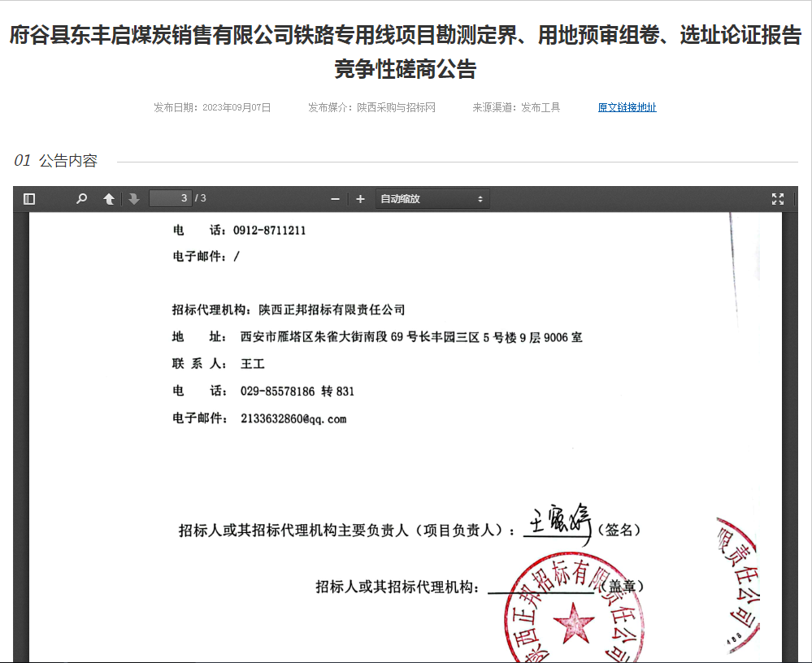Zoom out of the PDF document
812x663 pixels.
[x=335, y=199]
